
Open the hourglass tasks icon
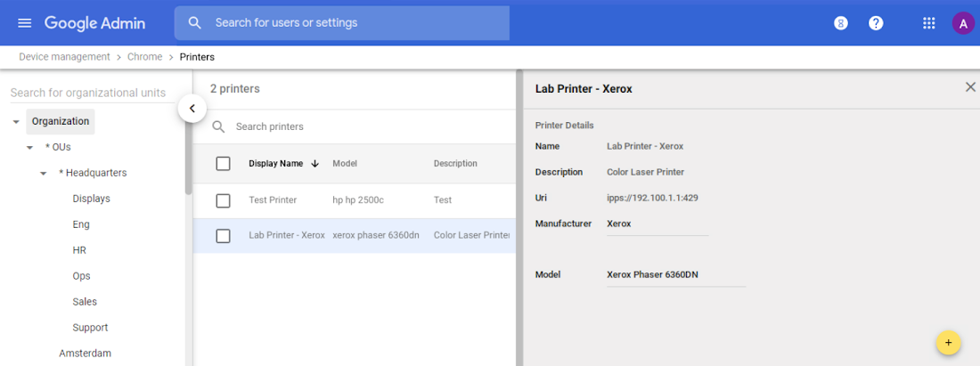point(841,23)
